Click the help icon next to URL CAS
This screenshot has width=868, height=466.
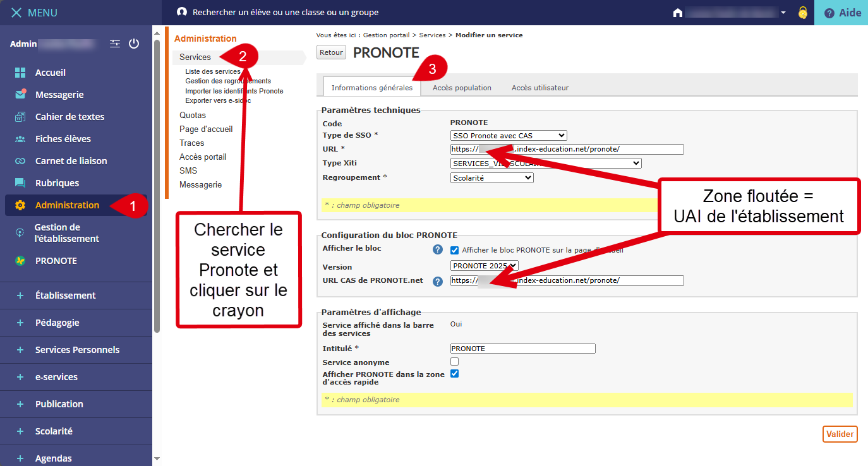pyautogui.click(x=437, y=282)
